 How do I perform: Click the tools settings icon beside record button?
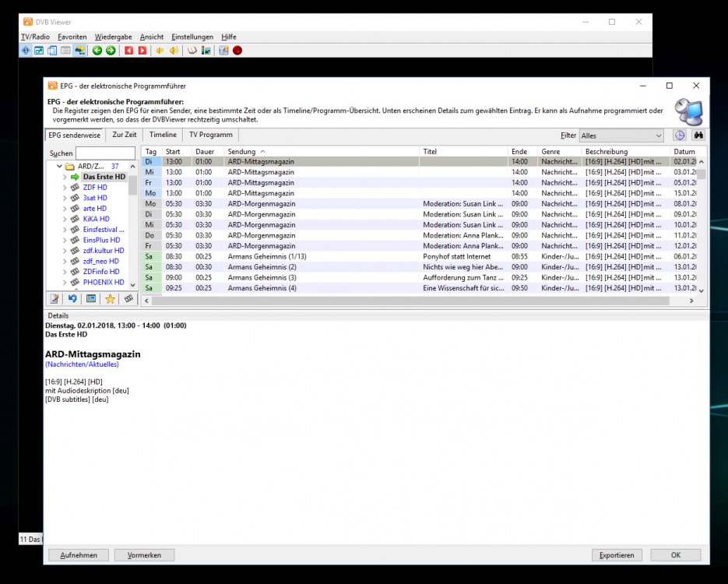[223, 51]
